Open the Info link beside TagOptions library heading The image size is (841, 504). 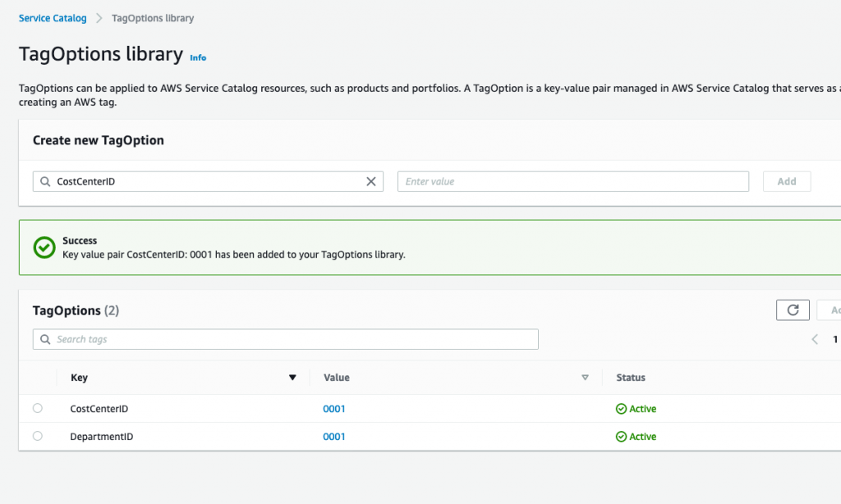tap(198, 57)
